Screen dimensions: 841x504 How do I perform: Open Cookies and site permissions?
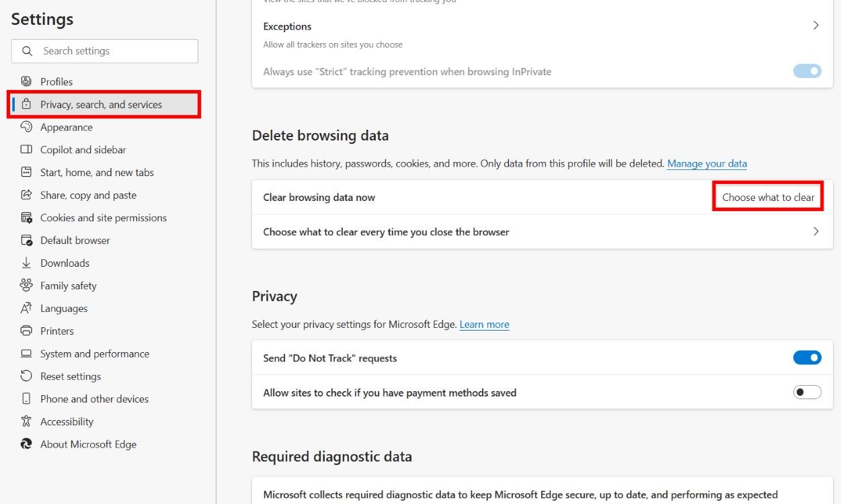coord(105,218)
